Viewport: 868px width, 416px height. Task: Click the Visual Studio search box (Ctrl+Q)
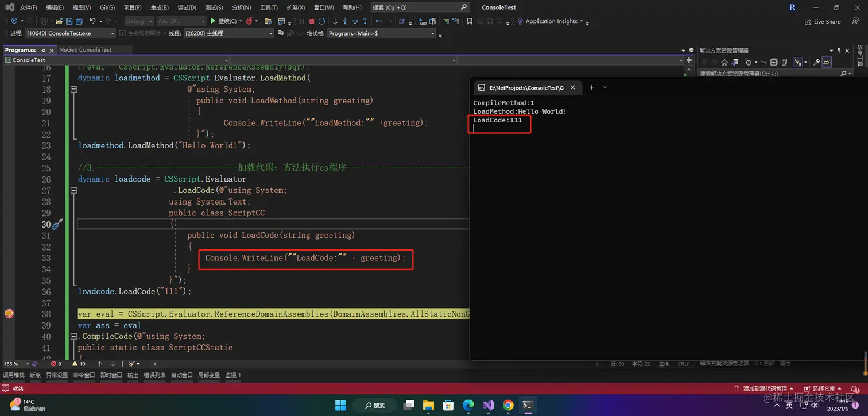420,7
